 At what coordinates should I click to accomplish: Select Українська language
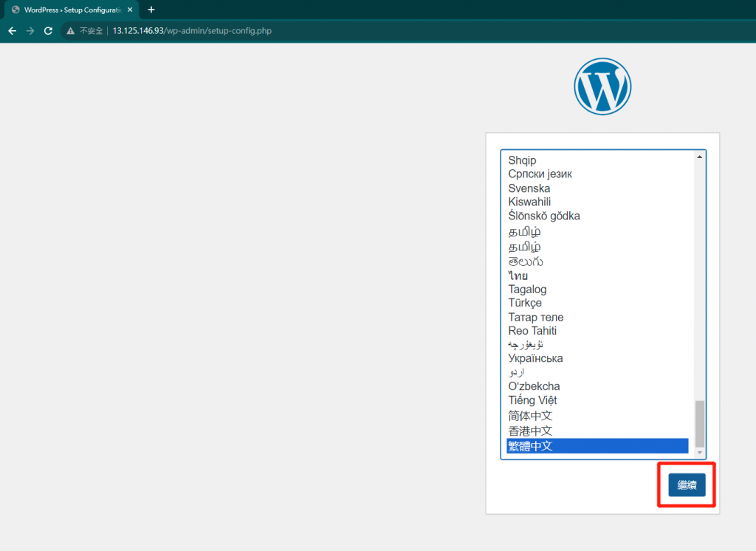coord(597,358)
